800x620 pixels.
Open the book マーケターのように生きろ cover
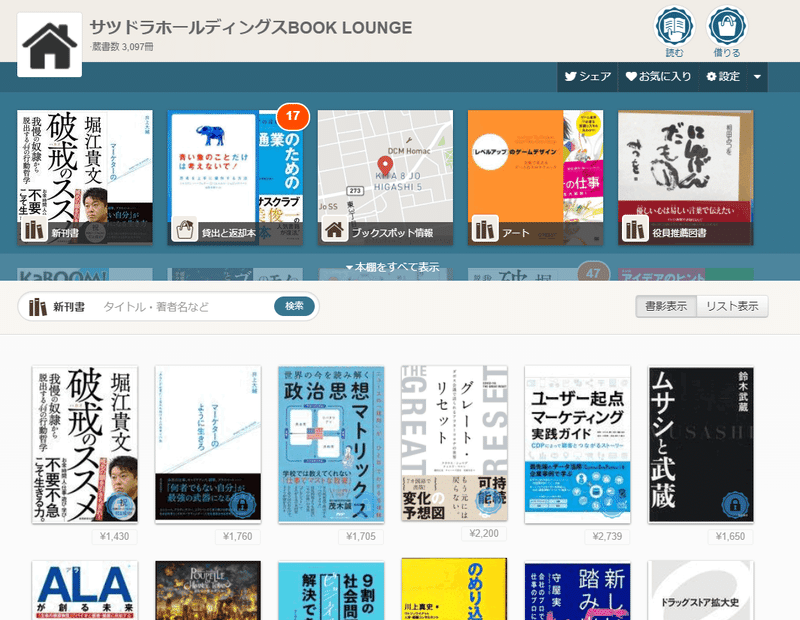[x=208, y=444]
